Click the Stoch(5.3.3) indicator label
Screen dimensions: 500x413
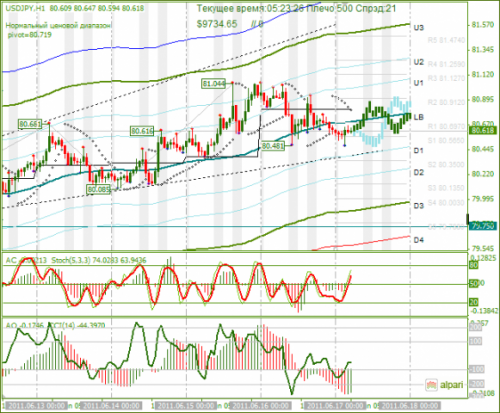point(71,260)
